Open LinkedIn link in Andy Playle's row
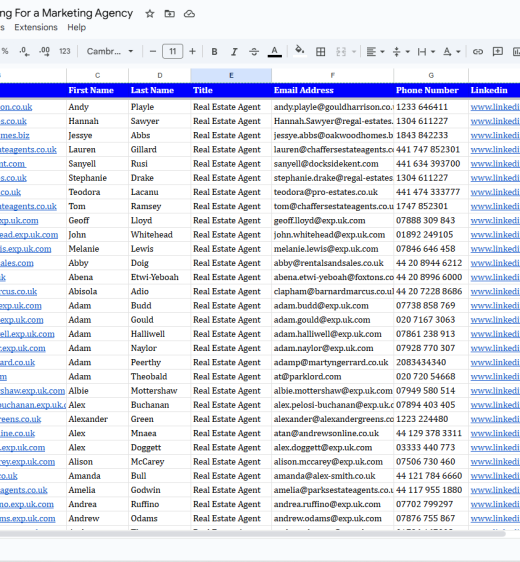The width and height of the screenshot is (520, 562). (495, 107)
